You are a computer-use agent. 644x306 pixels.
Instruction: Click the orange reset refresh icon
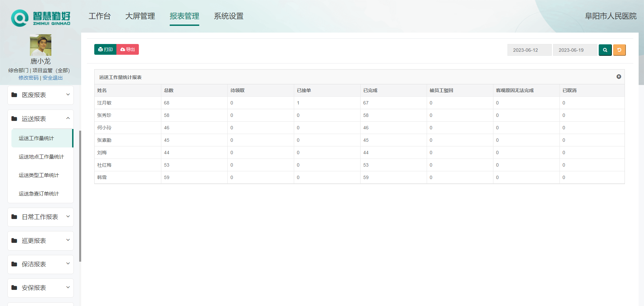click(x=620, y=50)
